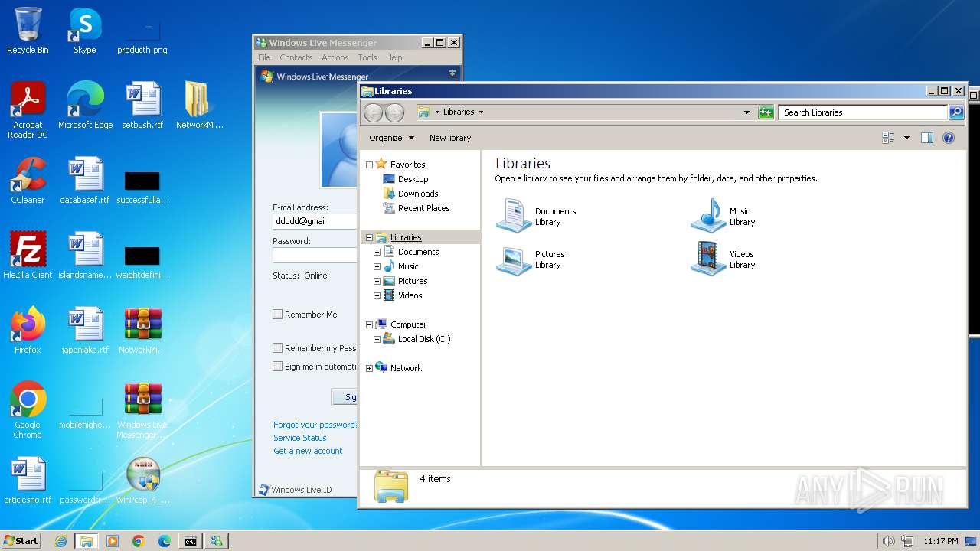This screenshot has width=980, height=551.
Task: Select WinPcap installer icon on desktop
Action: [x=143, y=481]
